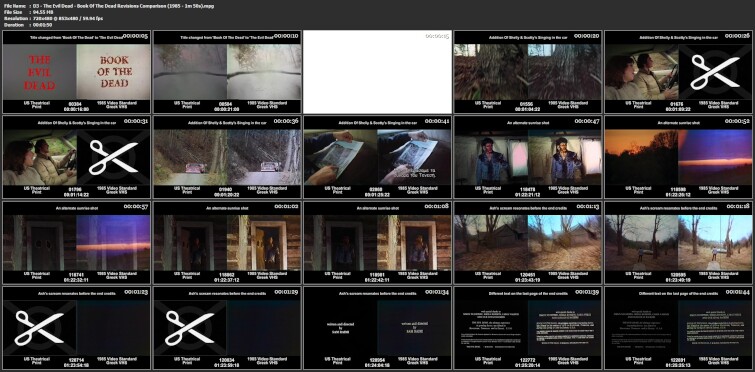This screenshot has height=372, width=755.
Task: Open the foggy road thumbnail at 00:00:10
Action: pyautogui.click(x=227, y=72)
